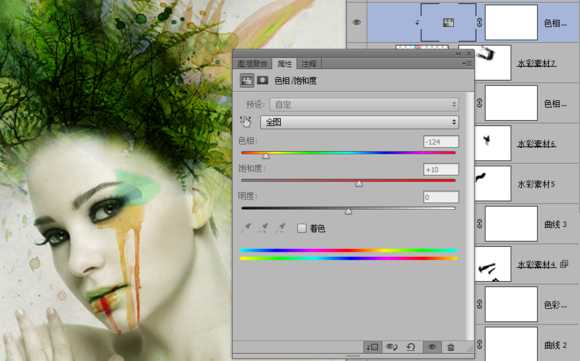
Task: Toggle adjustment layer visibility eye in properties footer
Action: [432, 347]
